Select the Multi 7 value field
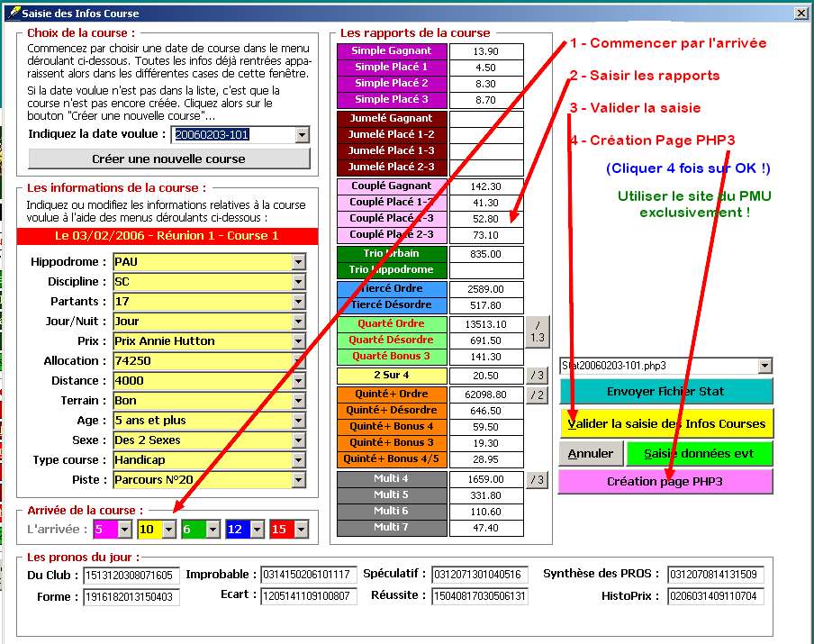814x644 pixels. [486, 528]
